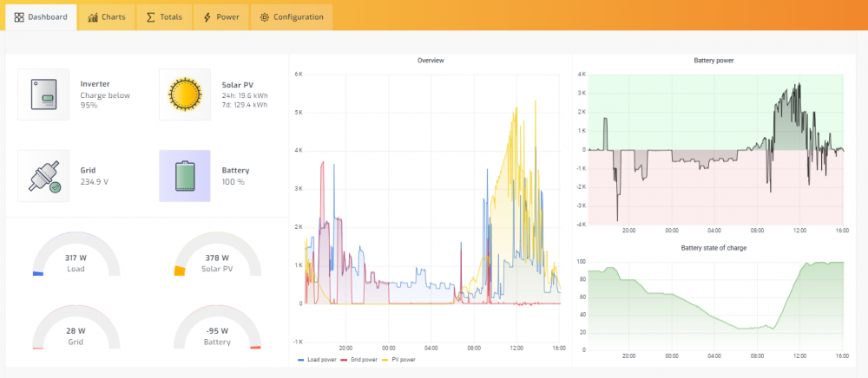Click the Battery gauge showing -95 W
The height and width of the screenshot is (378, 868).
point(218,327)
